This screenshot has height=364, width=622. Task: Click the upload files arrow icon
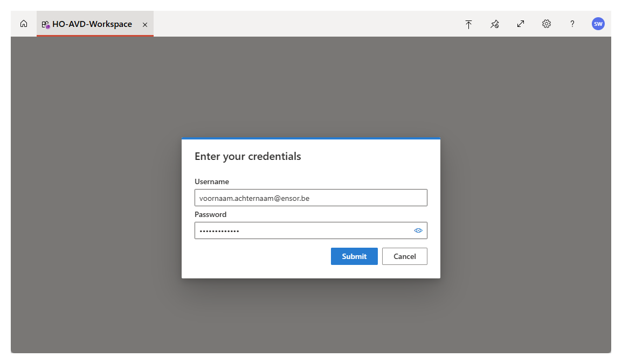click(x=468, y=24)
